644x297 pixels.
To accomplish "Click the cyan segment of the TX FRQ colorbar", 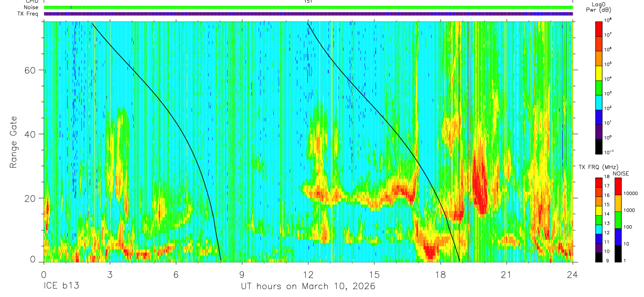I will (x=598, y=229).
